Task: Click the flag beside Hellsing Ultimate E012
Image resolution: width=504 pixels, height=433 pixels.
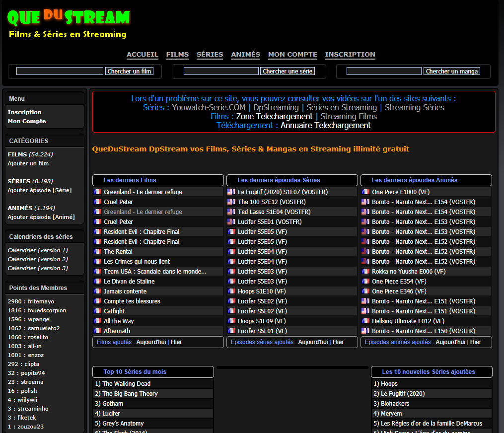Action: click(365, 321)
